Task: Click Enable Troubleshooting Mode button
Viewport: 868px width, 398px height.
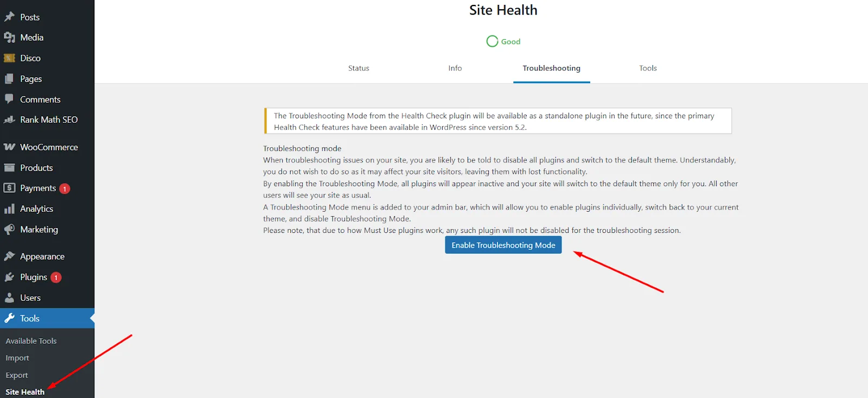Action: tap(503, 245)
